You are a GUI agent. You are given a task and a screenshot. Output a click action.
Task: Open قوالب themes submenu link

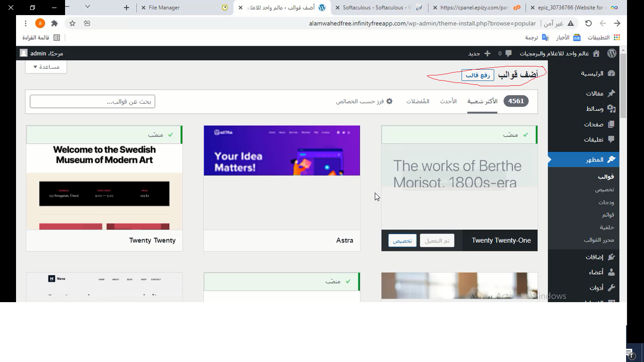pos(606,177)
